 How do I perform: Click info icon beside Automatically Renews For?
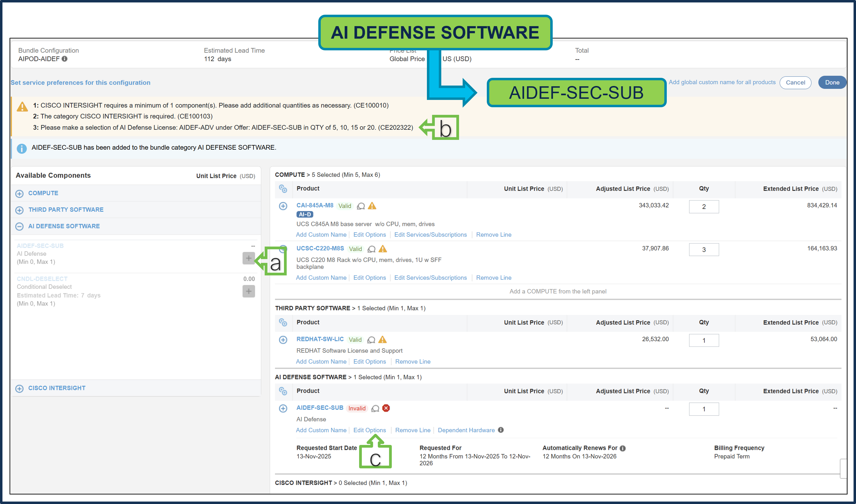click(x=623, y=448)
